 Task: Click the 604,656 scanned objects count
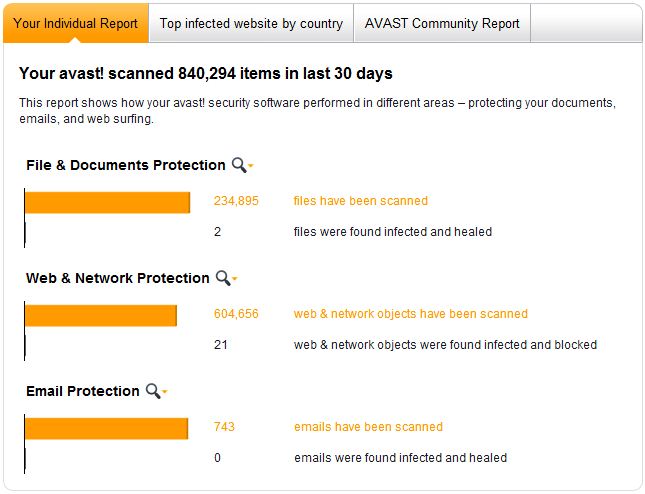[236, 314]
